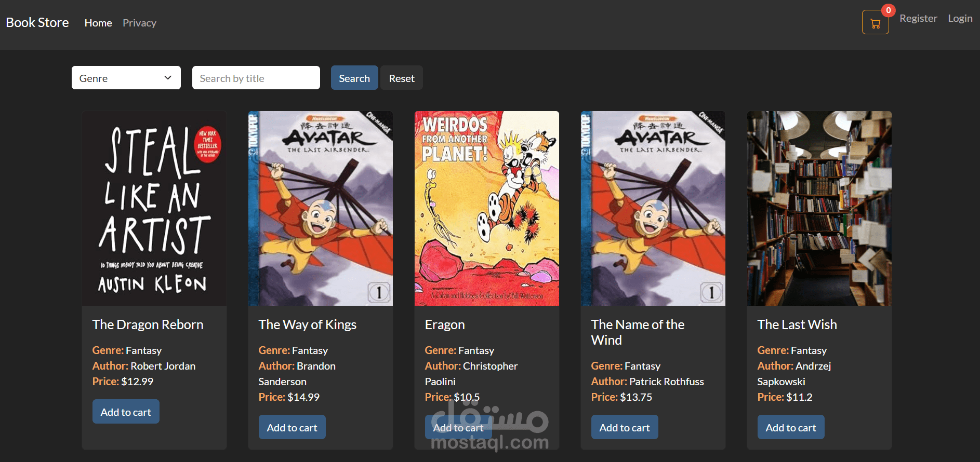Click the Reset button

[x=402, y=78]
